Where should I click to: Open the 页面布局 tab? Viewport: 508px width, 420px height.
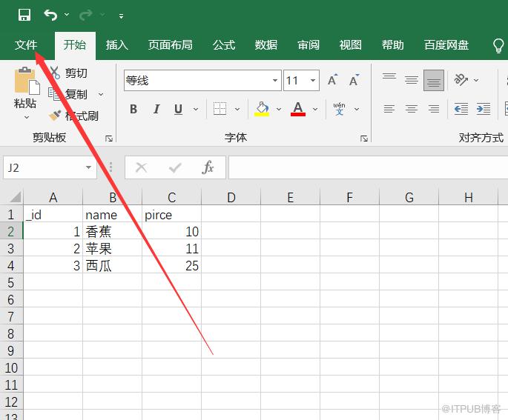click(x=171, y=44)
